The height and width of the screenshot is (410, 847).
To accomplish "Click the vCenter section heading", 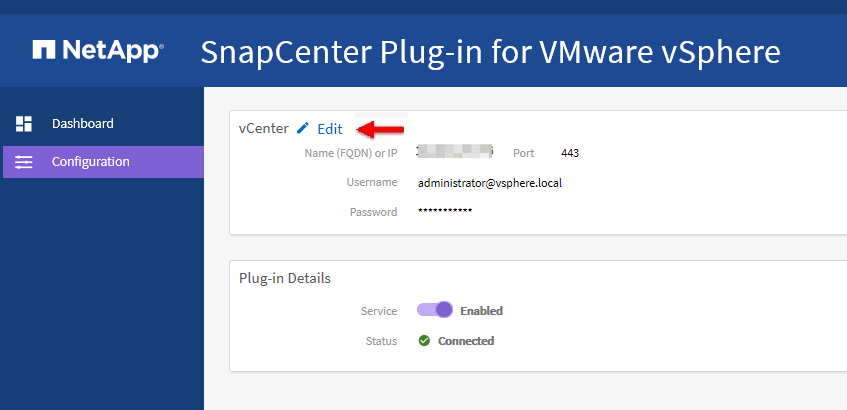I will click(x=263, y=129).
